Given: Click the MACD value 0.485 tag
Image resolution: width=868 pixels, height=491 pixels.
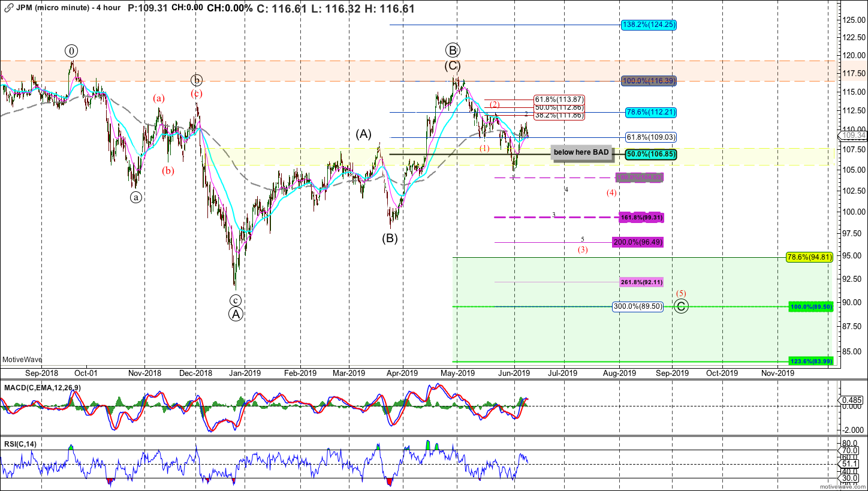Looking at the screenshot, I should tap(852, 399).
